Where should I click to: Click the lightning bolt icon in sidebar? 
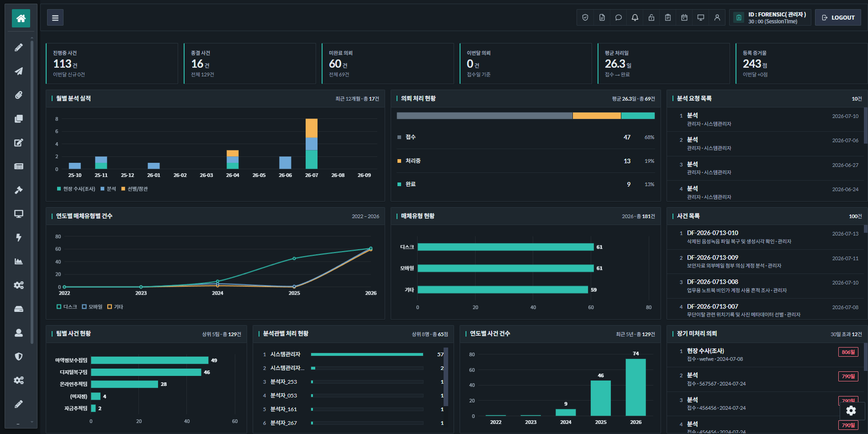(x=19, y=238)
